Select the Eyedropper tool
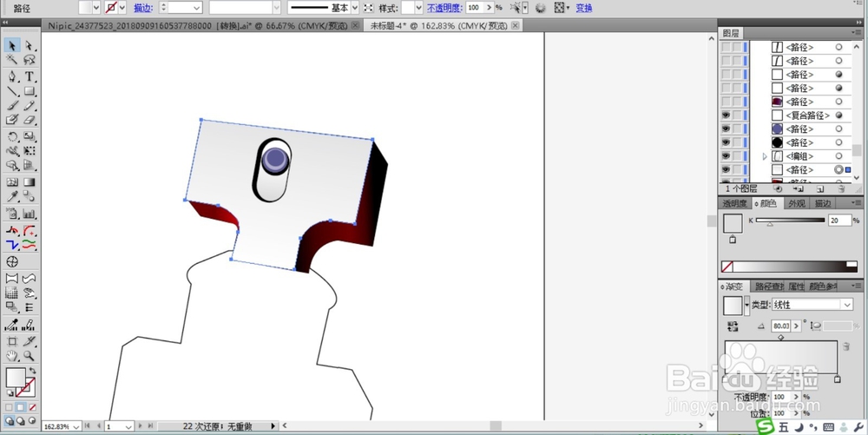Screen dimensions: 868x435 point(12,196)
